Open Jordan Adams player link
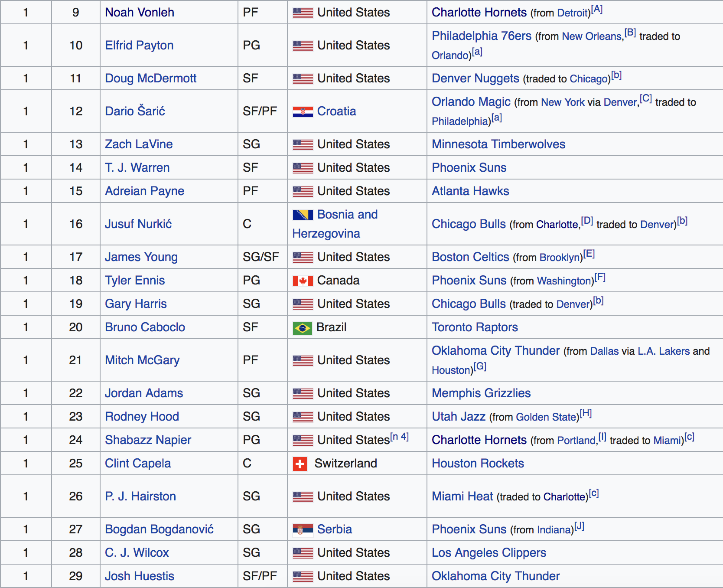The height and width of the screenshot is (588, 723). coord(144,393)
